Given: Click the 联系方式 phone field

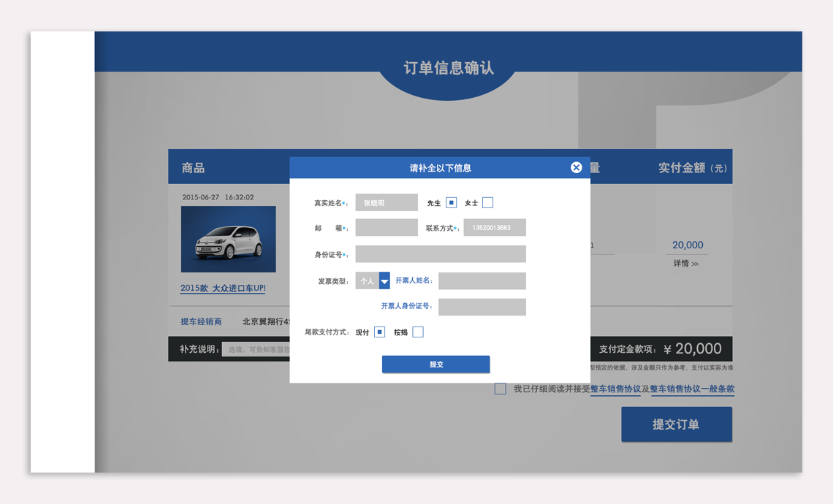Looking at the screenshot, I should pyautogui.click(x=495, y=228).
